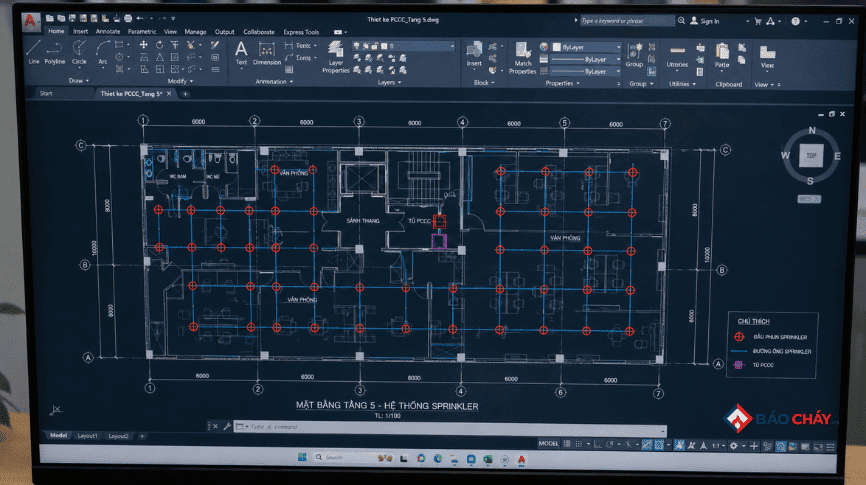Expand the Layers panel dropdown

point(389,82)
